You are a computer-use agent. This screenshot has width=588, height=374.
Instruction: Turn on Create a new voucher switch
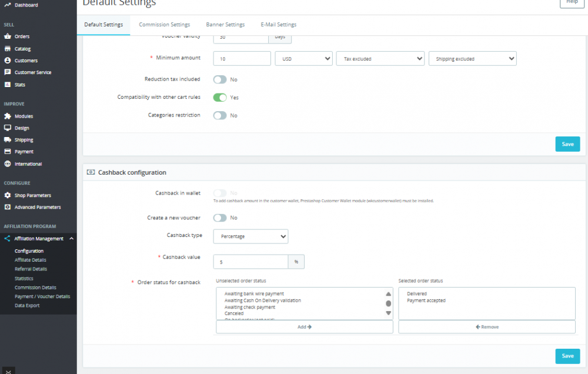(x=220, y=218)
